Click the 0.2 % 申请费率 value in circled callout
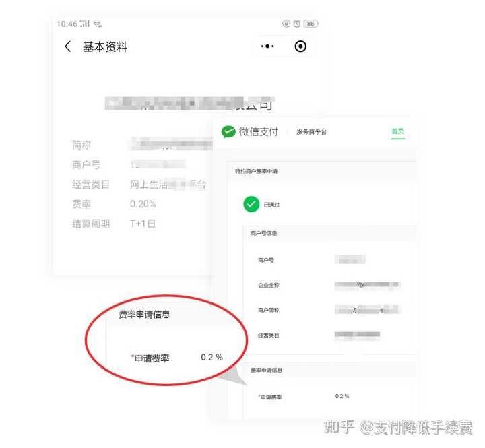 point(212,357)
